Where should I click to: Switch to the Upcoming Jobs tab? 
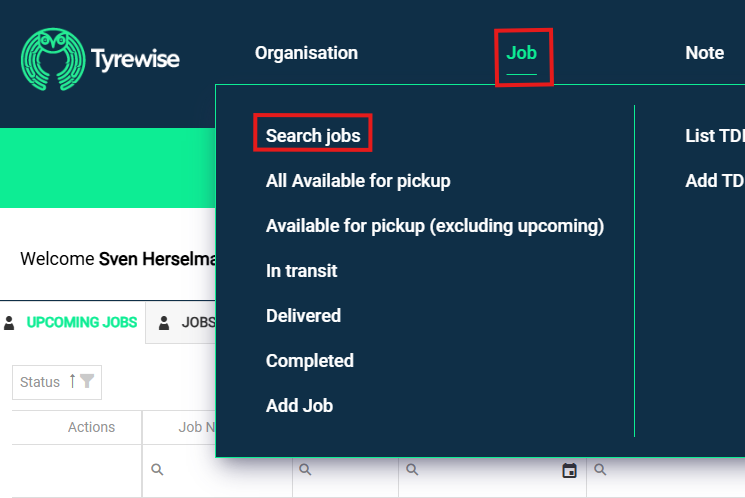tap(82, 323)
